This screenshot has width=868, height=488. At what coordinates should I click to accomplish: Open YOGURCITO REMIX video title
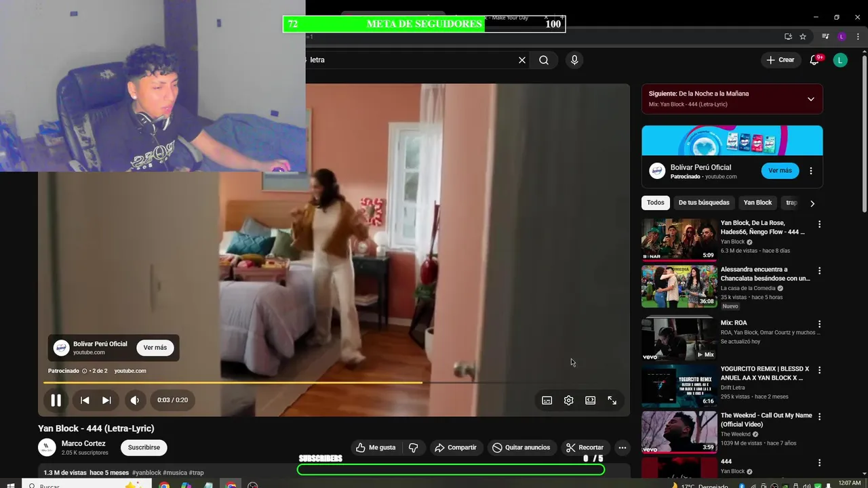click(765, 373)
